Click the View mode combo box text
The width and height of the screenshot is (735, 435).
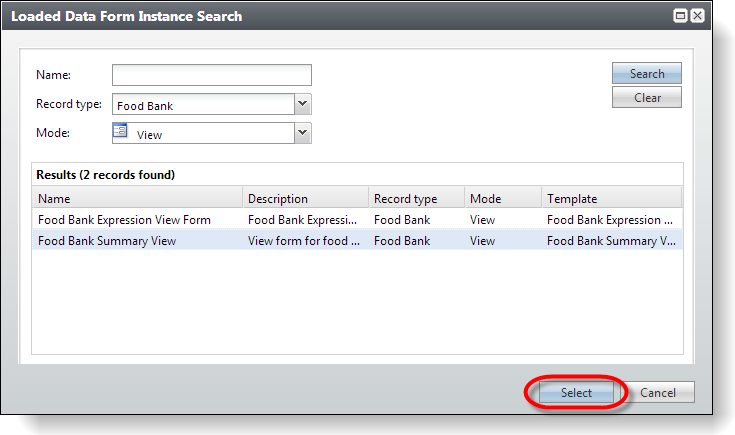(149, 135)
